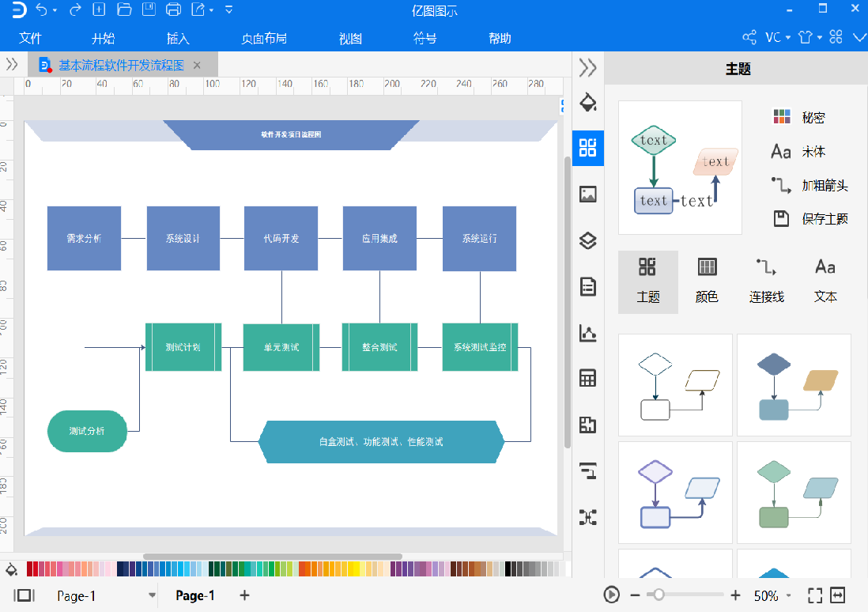Select the 连接线 sub-tab
The image size is (868, 612).
coord(767,282)
